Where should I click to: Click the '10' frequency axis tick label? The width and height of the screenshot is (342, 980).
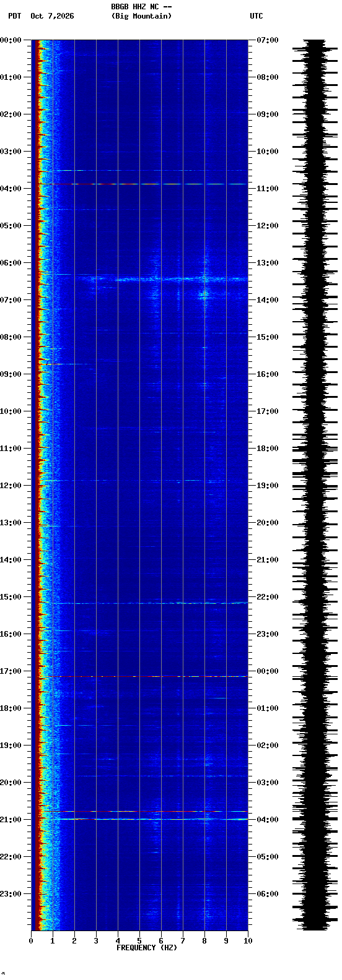click(x=248, y=941)
